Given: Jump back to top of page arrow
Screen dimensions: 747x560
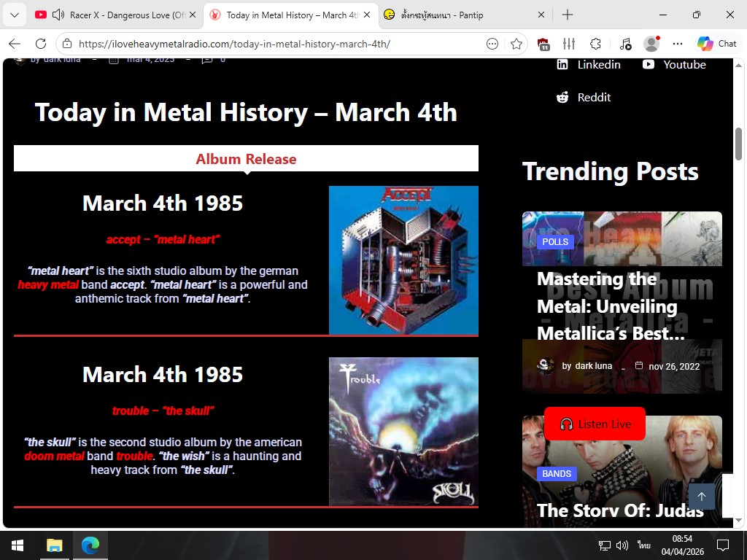Looking at the screenshot, I should (701, 497).
